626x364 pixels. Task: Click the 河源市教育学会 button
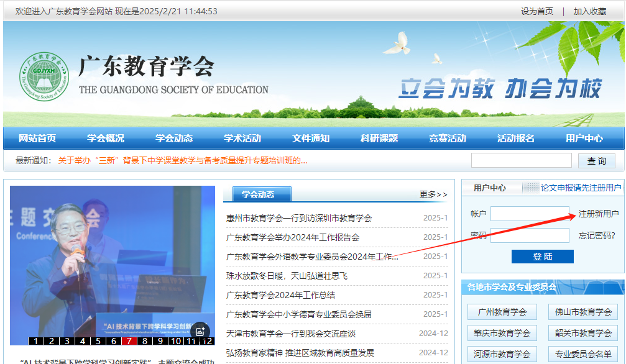point(502,354)
